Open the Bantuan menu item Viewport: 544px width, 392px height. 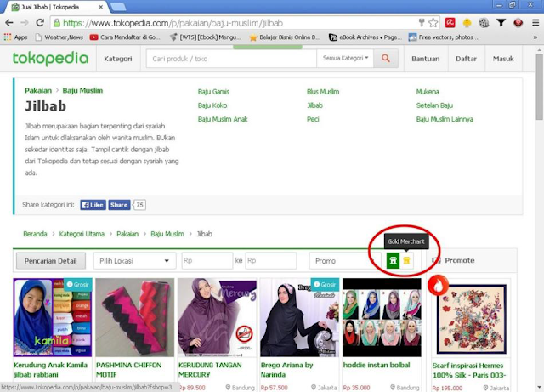pyautogui.click(x=426, y=59)
